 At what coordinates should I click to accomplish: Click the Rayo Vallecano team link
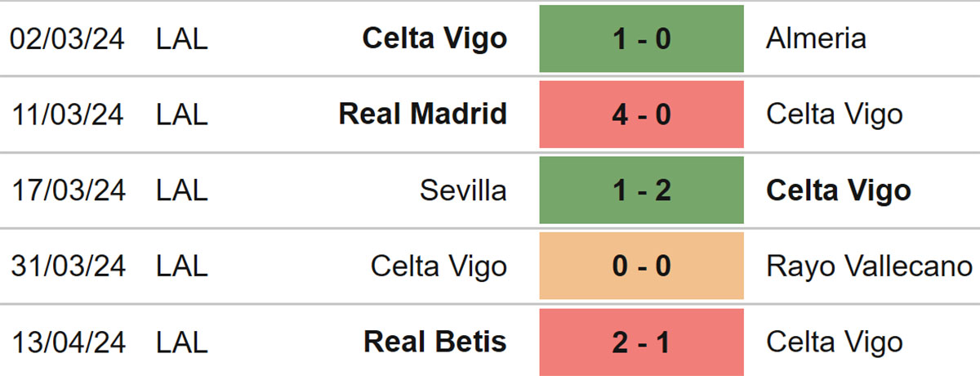tap(869, 266)
